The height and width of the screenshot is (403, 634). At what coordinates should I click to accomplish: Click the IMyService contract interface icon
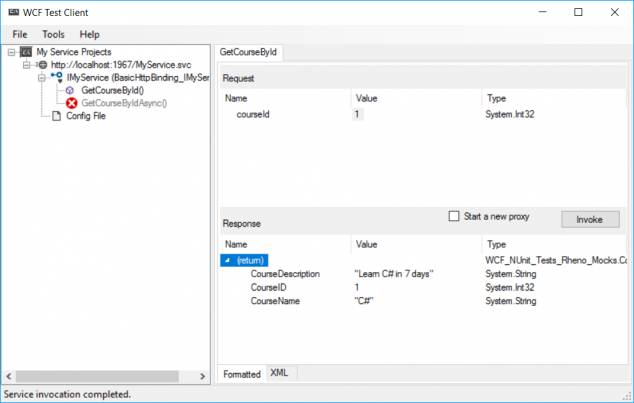coord(57,77)
